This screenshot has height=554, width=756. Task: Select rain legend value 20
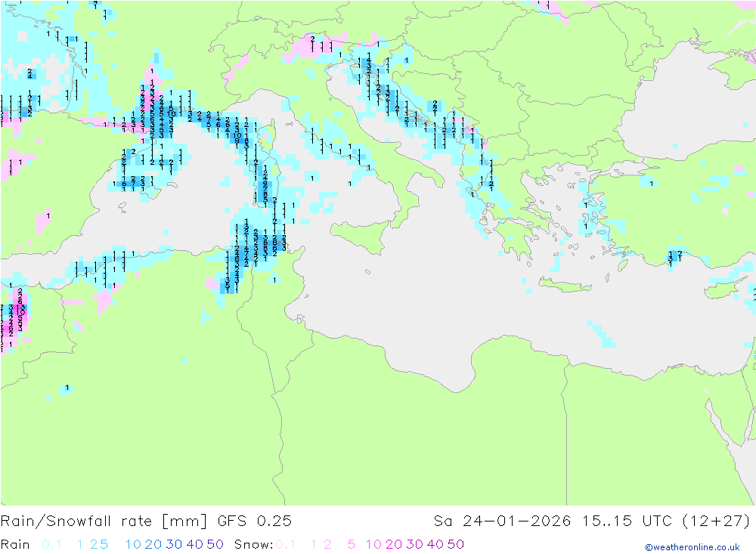[153, 544]
